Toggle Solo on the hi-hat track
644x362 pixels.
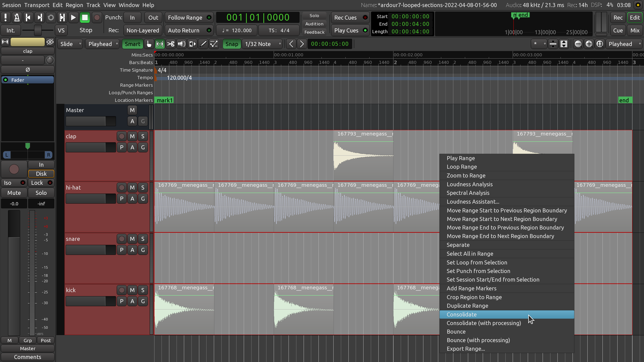point(143,187)
